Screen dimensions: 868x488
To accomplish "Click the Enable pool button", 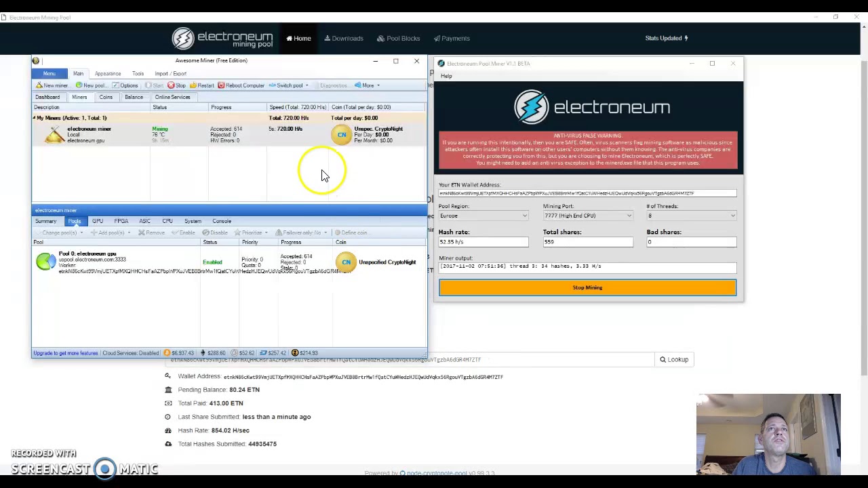I will pos(183,232).
